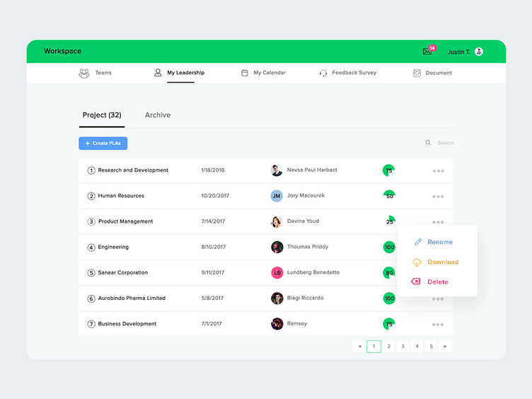Open Feedback Survey navigation item
Image resolution: width=532 pixels, height=399 pixels.
click(348, 73)
